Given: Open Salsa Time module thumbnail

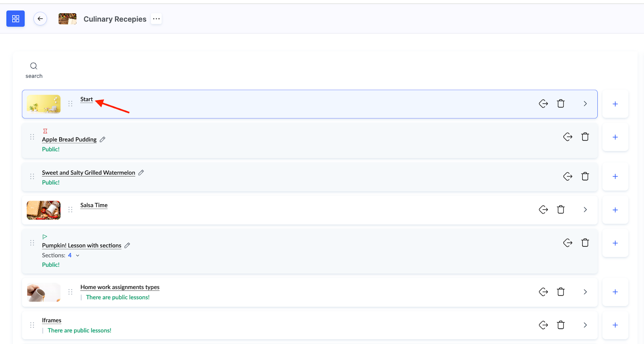Looking at the screenshot, I should (x=43, y=210).
